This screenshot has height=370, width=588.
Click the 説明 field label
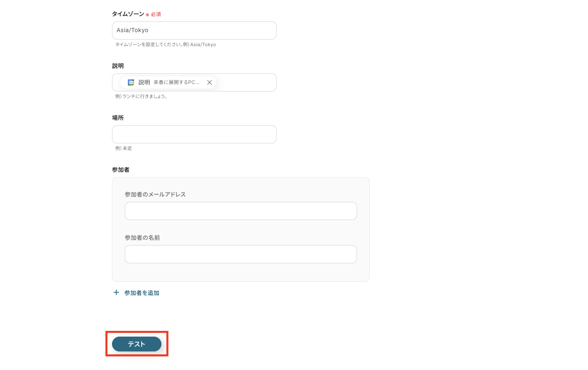[x=118, y=66]
